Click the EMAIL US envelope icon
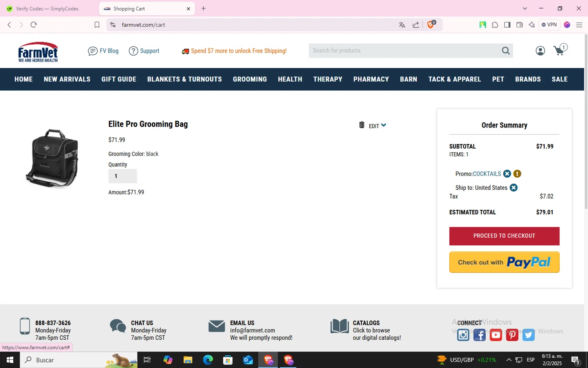This screenshot has width=588, height=368. [x=217, y=326]
